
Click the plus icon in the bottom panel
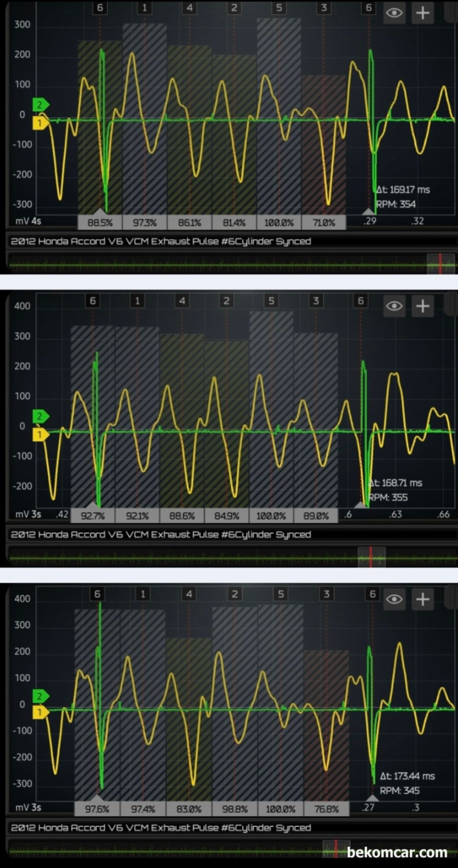pyautogui.click(x=422, y=599)
